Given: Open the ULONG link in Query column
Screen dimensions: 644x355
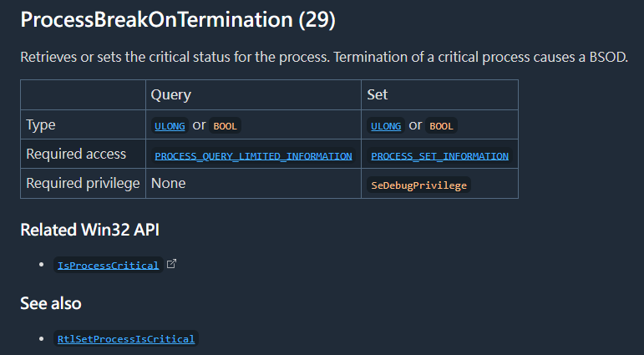Looking at the screenshot, I should tap(170, 126).
